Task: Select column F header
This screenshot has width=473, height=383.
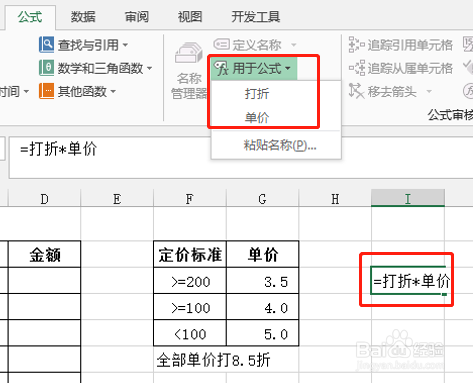Action: pos(190,199)
